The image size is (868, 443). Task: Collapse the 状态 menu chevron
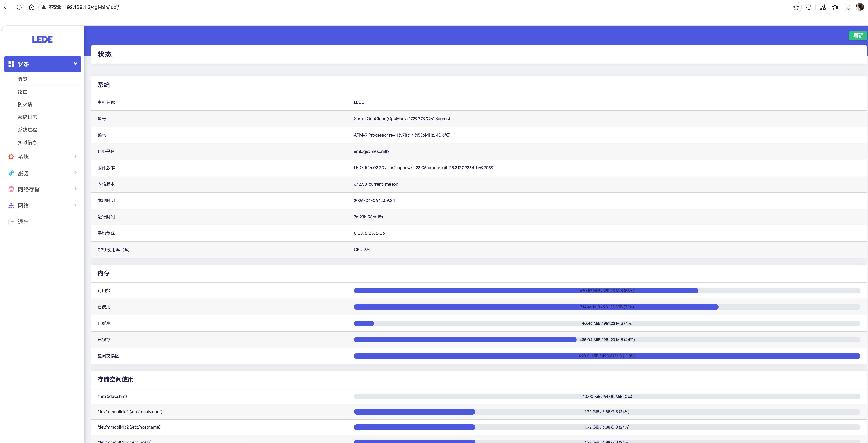(76, 64)
